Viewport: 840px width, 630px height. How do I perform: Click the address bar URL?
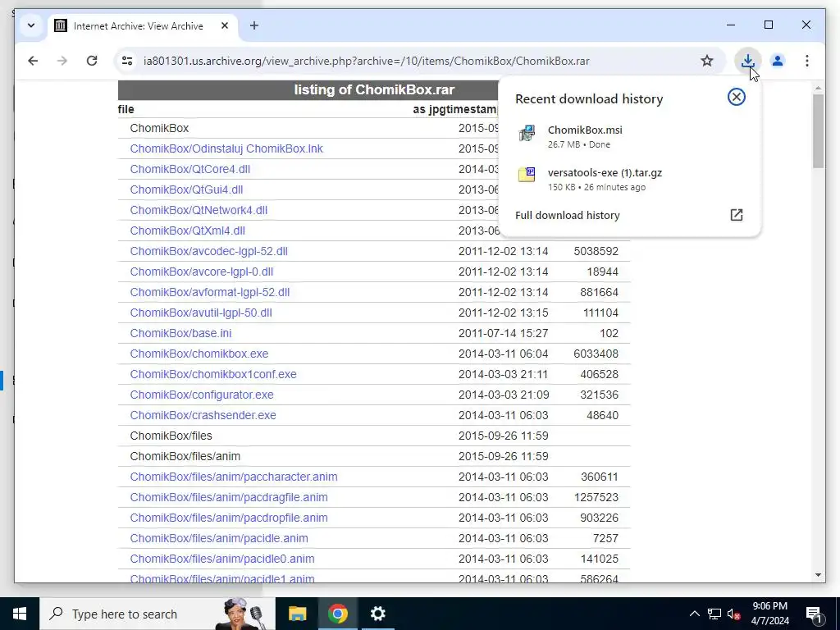pyautogui.click(x=367, y=61)
